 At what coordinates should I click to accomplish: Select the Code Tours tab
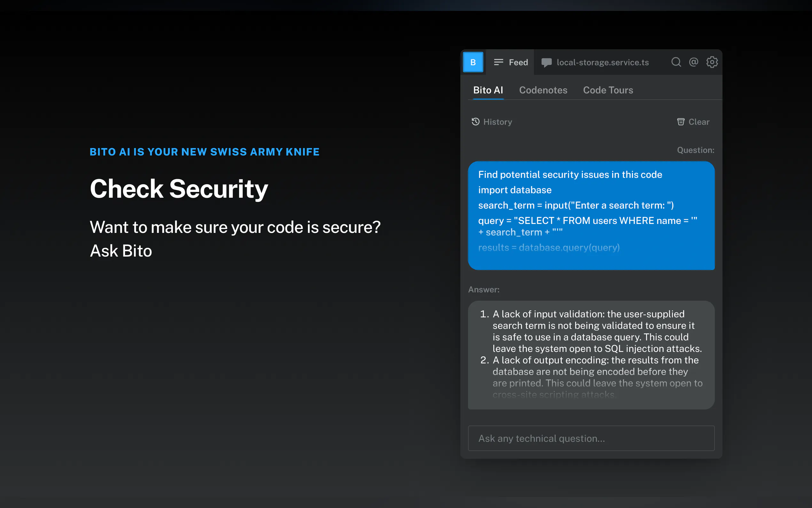[x=608, y=90]
